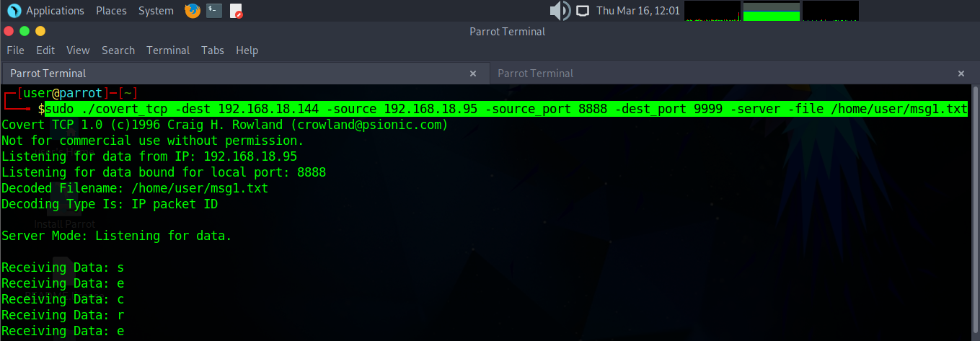
Task: Click the Covert TCP 1.0 copyright line
Action: coord(225,125)
